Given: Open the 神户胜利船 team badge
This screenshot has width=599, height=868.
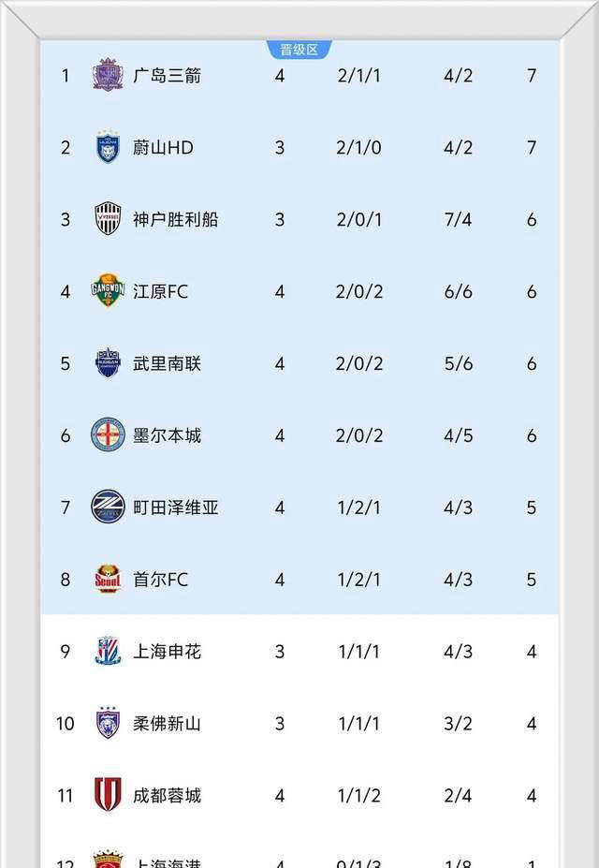Looking at the screenshot, I should pyautogui.click(x=108, y=219).
